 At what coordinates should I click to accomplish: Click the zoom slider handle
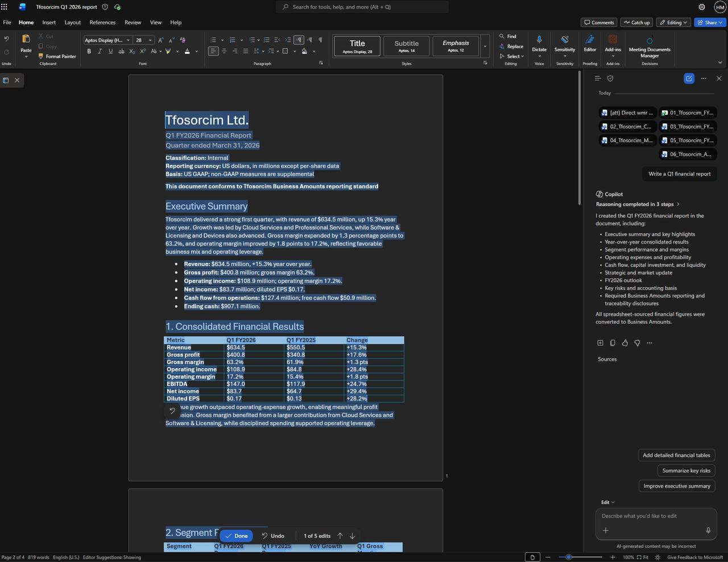[568, 557]
